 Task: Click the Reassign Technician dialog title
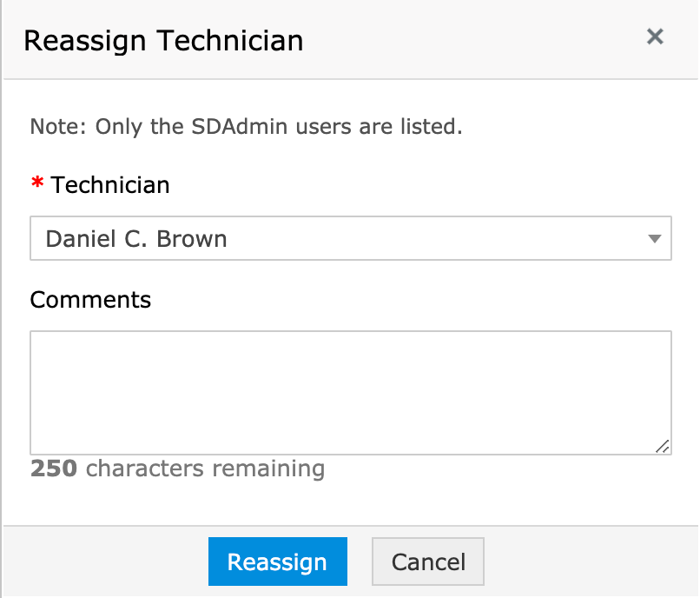(x=163, y=40)
